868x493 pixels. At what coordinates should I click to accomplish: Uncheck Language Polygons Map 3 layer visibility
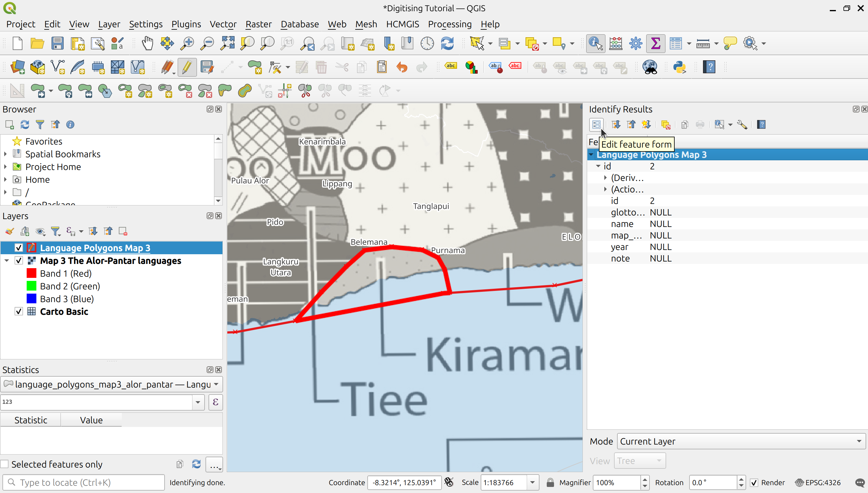tap(18, 248)
